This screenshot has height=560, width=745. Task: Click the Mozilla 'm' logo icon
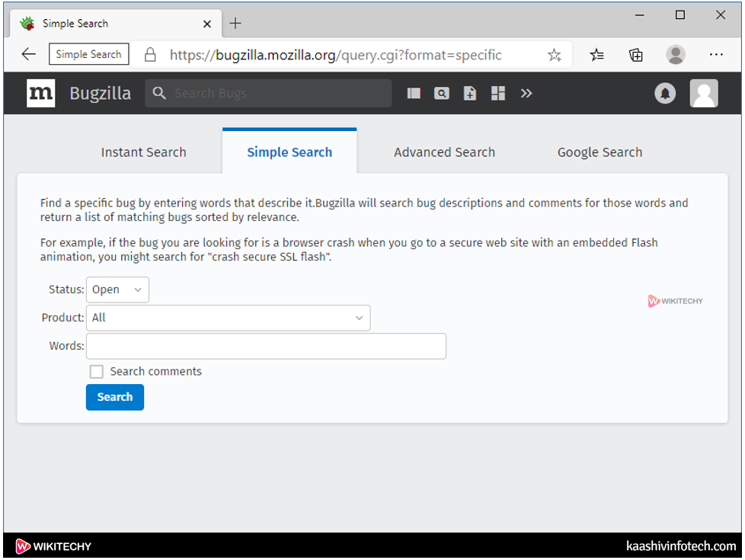click(40, 93)
